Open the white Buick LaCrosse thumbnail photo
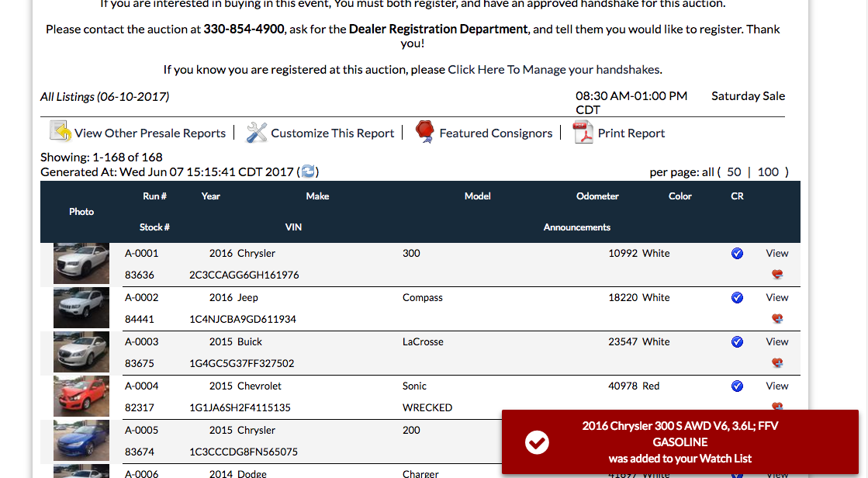 click(x=81, y=352)
